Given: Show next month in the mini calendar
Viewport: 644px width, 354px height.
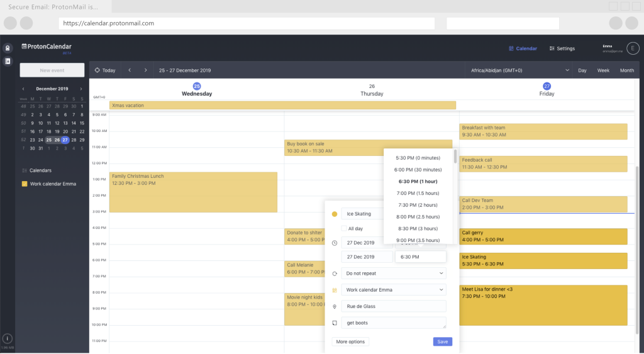Looking at the screenshot, I should (81, 89).
